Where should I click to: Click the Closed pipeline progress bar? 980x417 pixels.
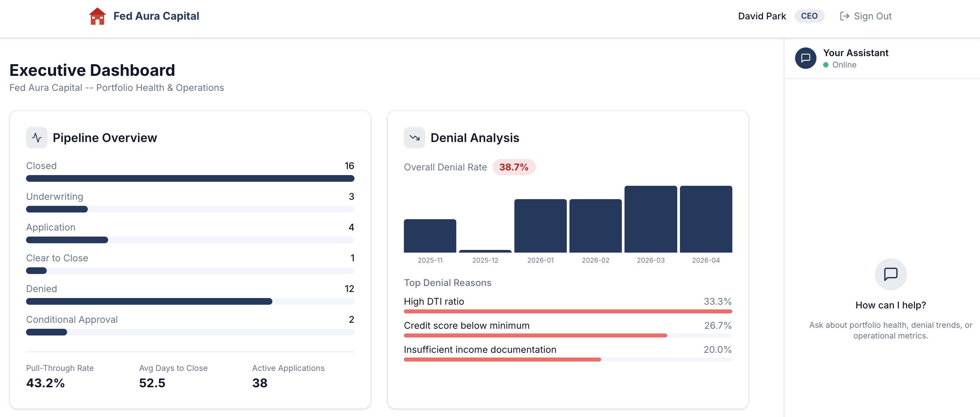click(190, 178)
